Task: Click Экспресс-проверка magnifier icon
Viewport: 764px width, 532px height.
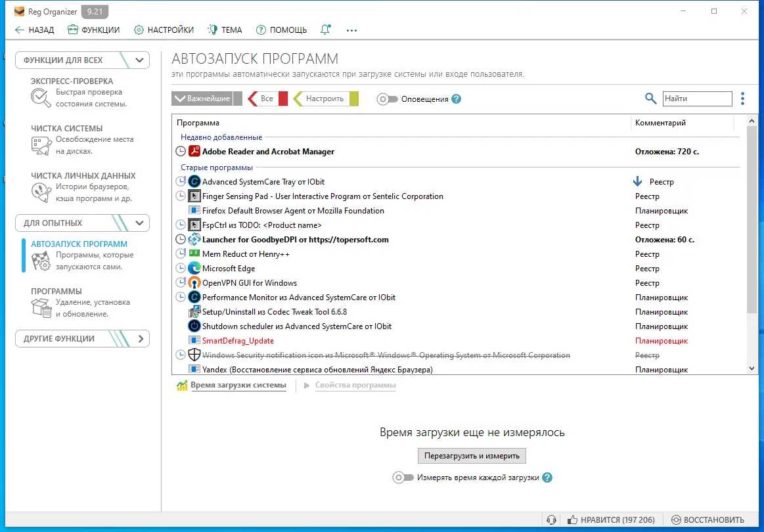Action: [41, 98]
